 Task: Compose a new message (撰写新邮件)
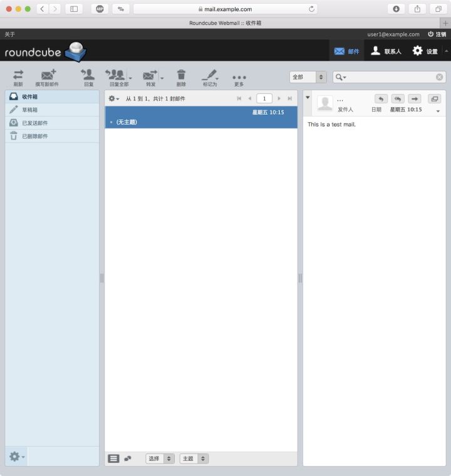47,76
